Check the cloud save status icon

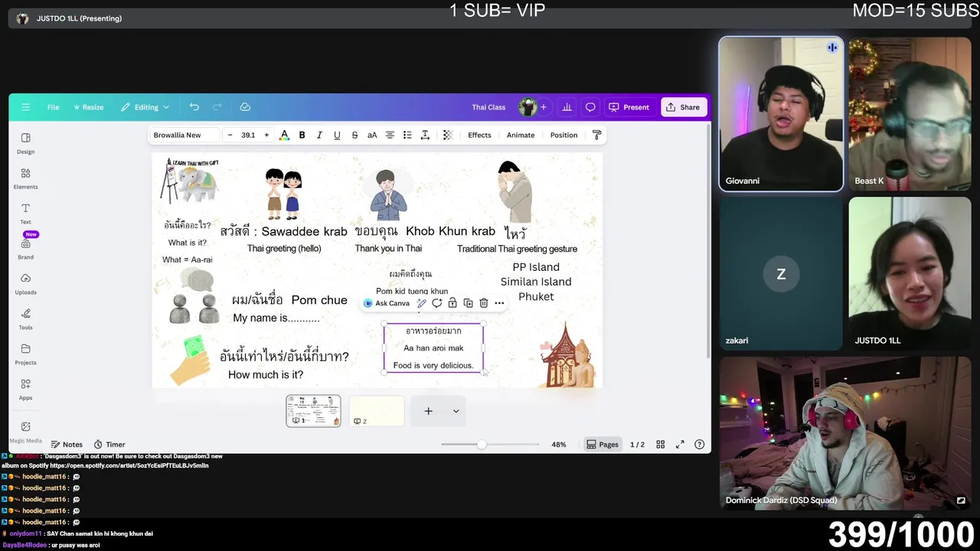[245, 107]
